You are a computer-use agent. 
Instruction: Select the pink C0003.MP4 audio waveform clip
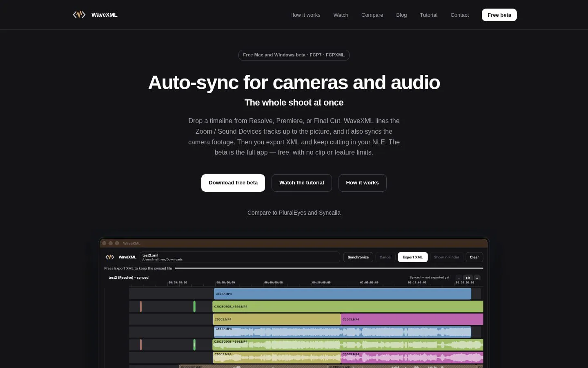pos(412,357)
